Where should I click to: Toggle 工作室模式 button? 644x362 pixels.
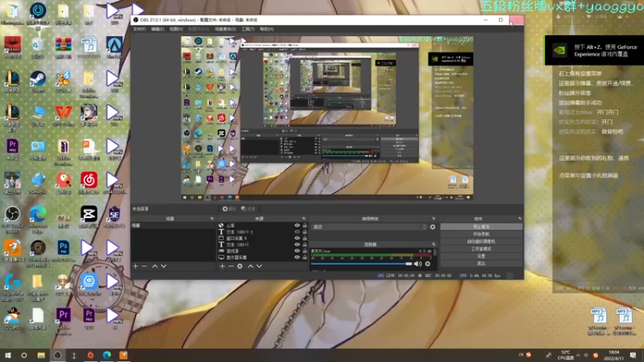[x=481, y=249]
